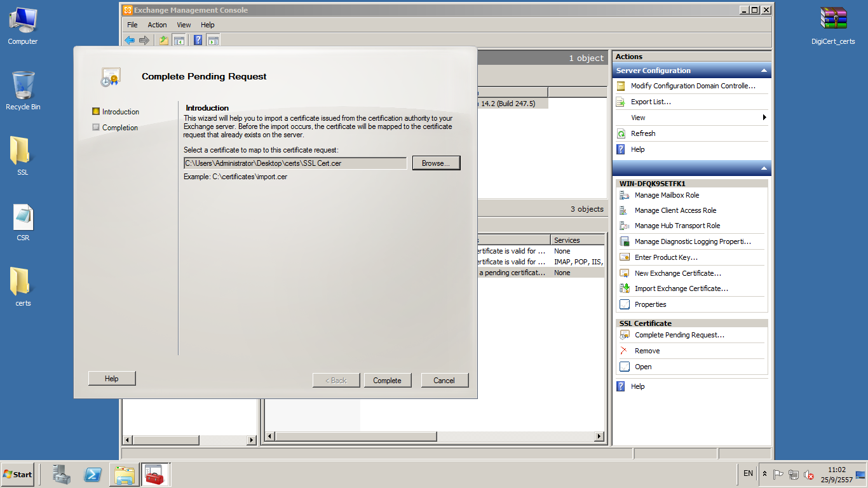Open Import Exchange Certificate action
Screen dimensions: 868x488
click(x=681, y=288)
